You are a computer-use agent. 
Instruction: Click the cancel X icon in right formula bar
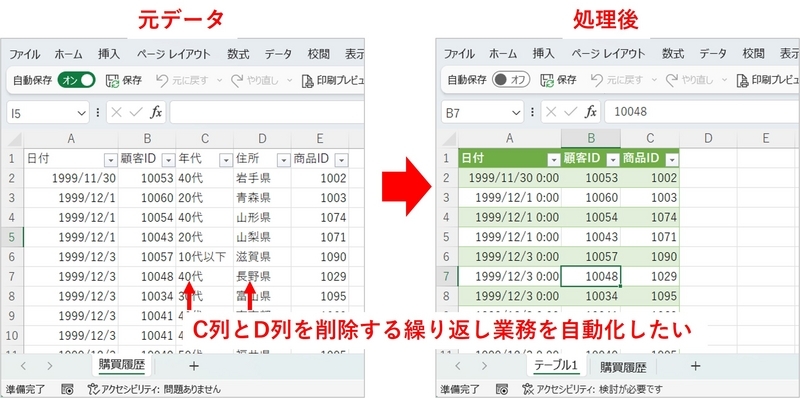tap(552, 112)
